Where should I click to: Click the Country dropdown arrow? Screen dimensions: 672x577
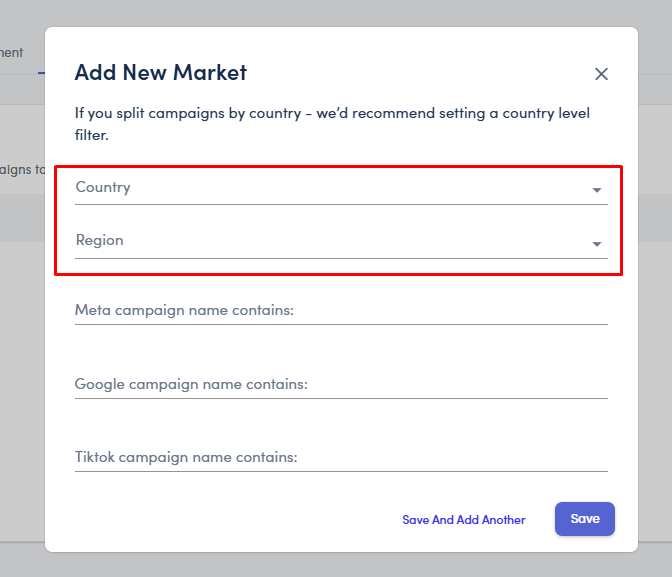(x=597, y=190)
